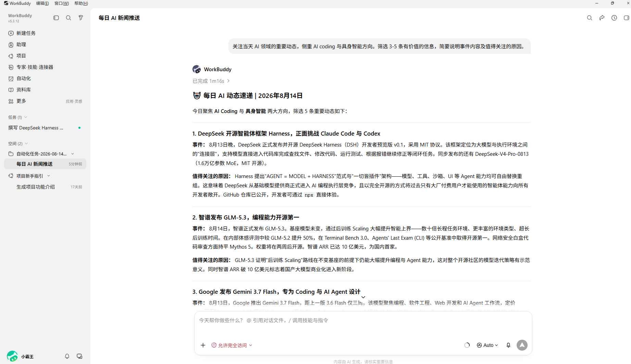Image resolution: width=631 pixels, height=364 pixels.
Task: Click the v5.3.12 version label
Action: pos(14,21)
